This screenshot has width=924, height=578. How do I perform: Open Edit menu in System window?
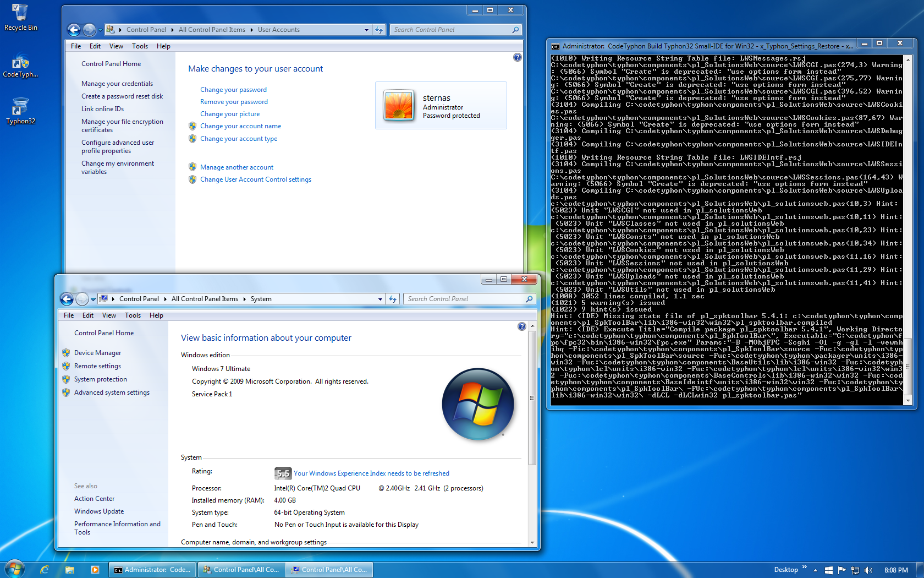88,315
